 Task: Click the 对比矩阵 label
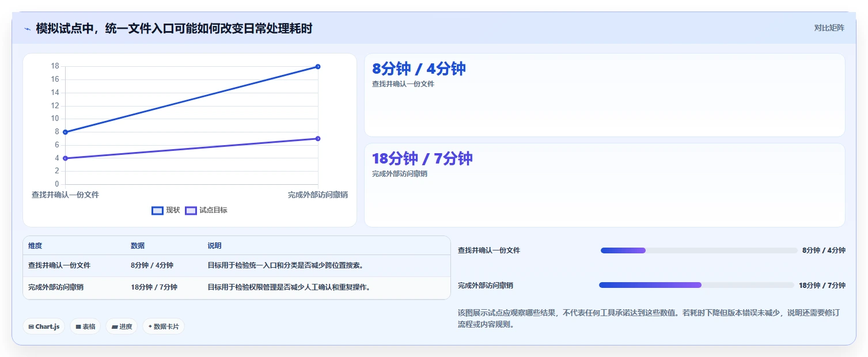(829, 28)
